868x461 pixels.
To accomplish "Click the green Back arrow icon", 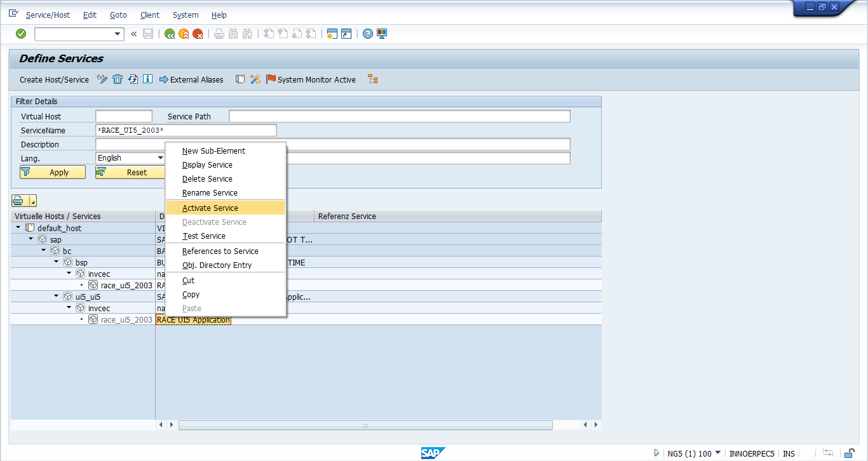I will pos(169,34).
